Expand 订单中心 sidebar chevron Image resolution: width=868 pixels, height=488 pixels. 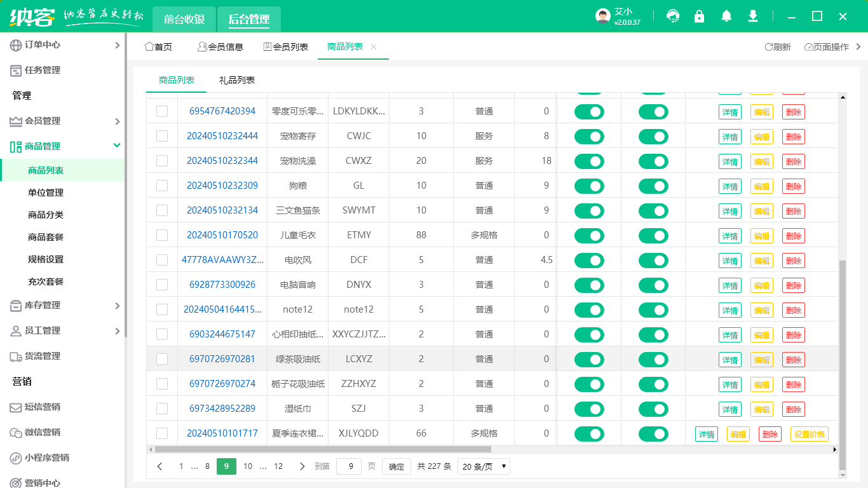(x=117, y=45)
